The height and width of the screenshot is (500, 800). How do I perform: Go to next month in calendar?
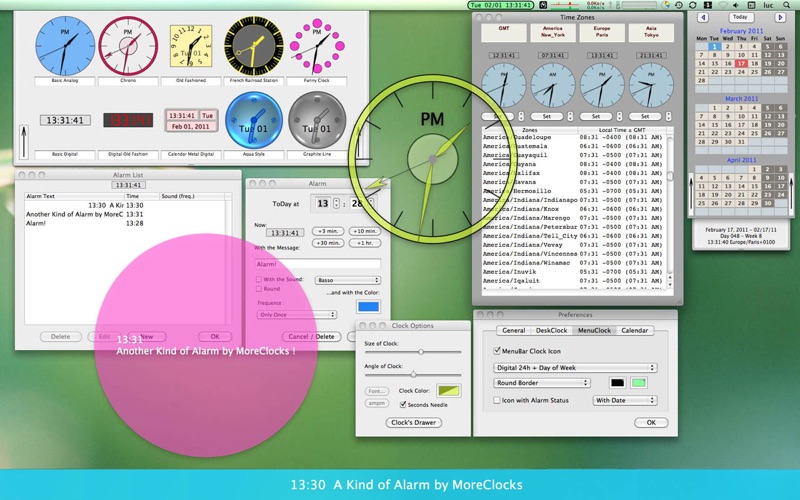click(x=780, y=17)
